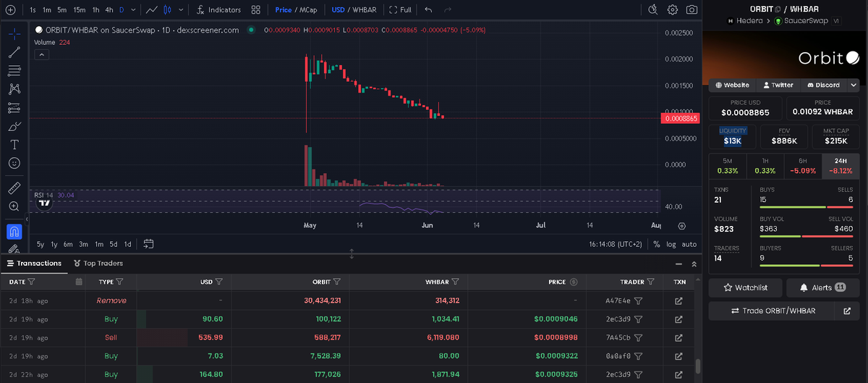868x383 pixels.
Task: Collapse the Volume indicator legend
Action: [42, 54]
